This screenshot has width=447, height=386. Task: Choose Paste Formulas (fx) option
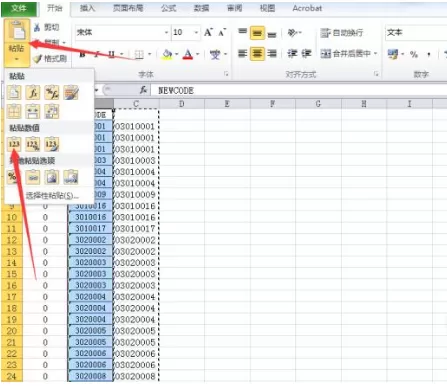pos(33,92)
